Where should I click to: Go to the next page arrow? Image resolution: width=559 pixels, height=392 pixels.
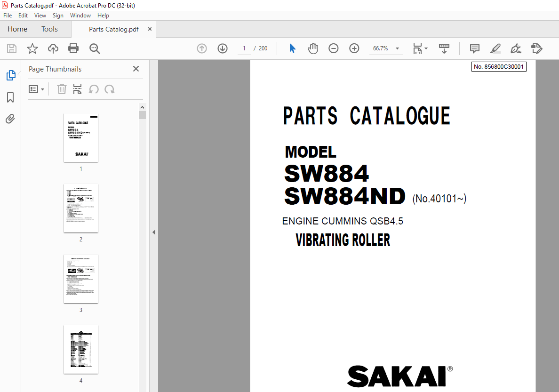coord(223,48)
